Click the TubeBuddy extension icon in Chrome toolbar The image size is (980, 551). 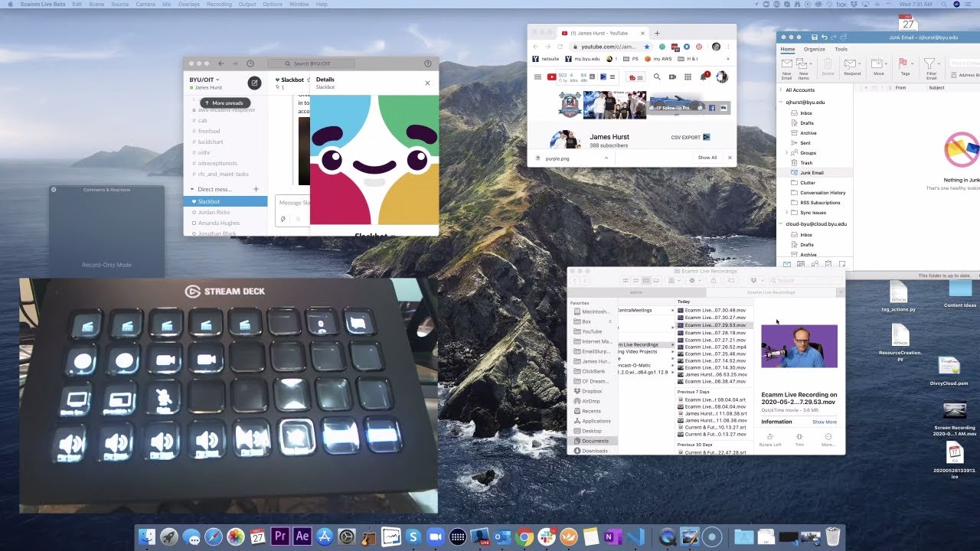pos(633,77)
